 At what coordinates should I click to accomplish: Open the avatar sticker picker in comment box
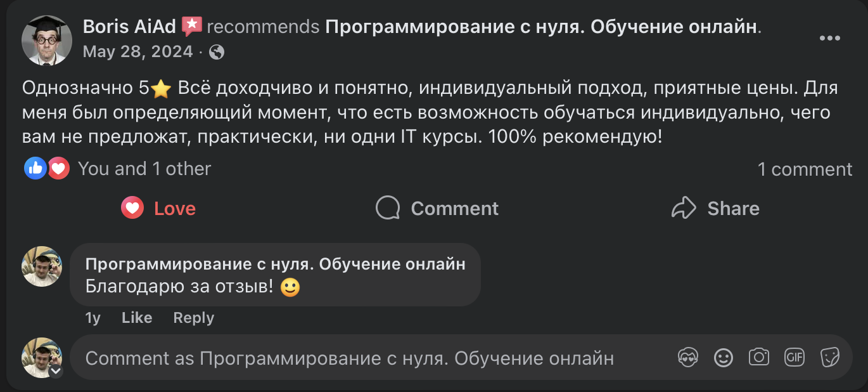(x=687, y=358)
